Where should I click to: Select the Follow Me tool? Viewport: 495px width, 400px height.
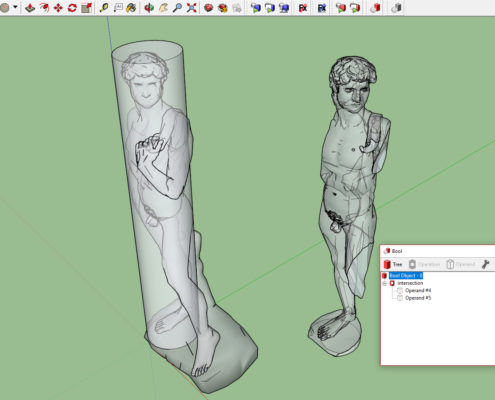[44, 8]
